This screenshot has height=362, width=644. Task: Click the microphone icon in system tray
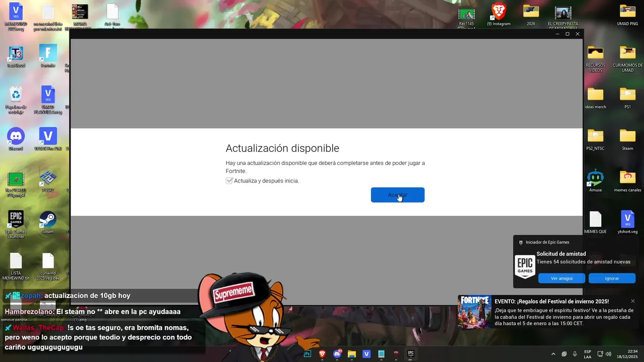pyautogui.click(x=575, y=354)
